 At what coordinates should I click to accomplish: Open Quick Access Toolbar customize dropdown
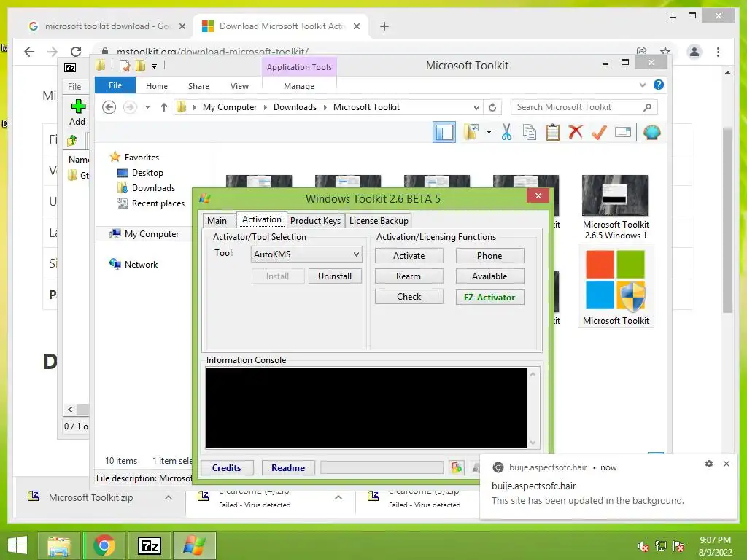(155, 66)
